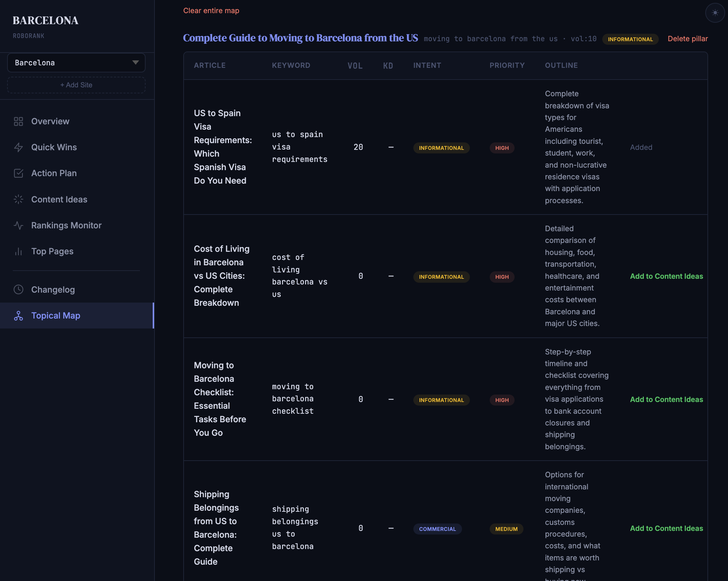The height and width of the screenshot is (581, 728).
Task: Click the site selector dropdown arrow
Action: (x=135, y=63)
